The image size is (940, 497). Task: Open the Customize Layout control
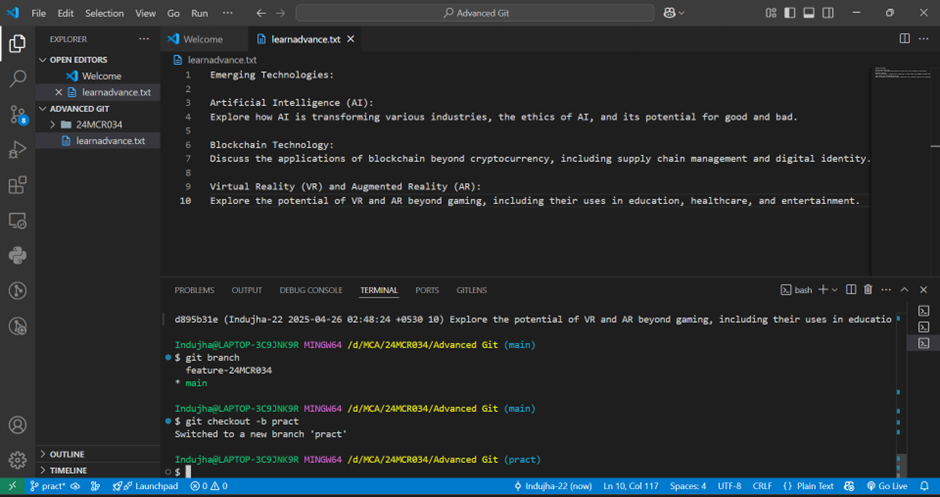click(x=771, y=13)
